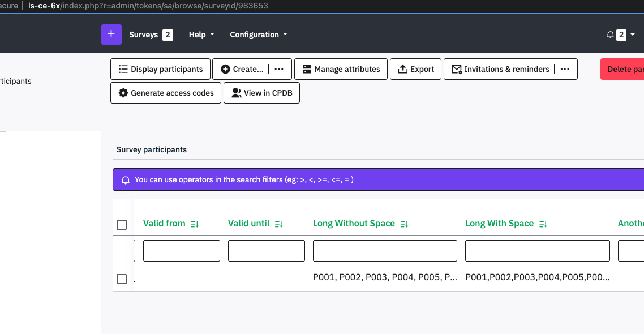Click sort icon for Long Without Space

pyautogui.click(x=404, y=224)
